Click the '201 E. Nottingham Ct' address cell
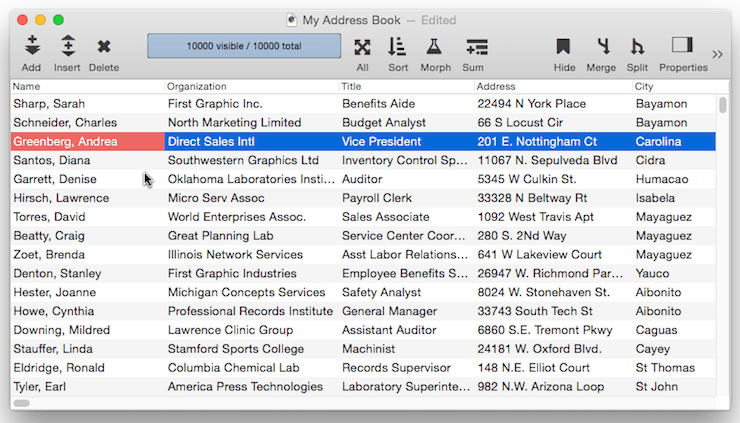The image size is (740, 423). pyautogui.click(x=553, y=142)
